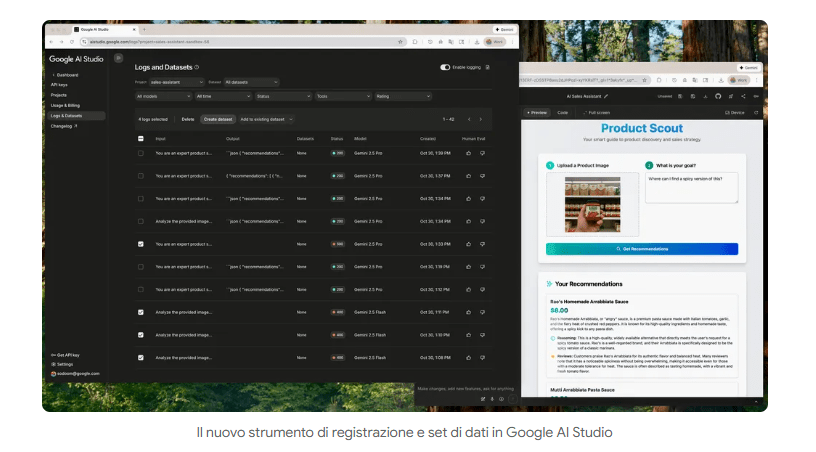The height and width of the screenshot is (452, 816).
Task: Check the Oct 30, 1:12 PM log row
Action: pyautogui.click(x=141, y=290)
